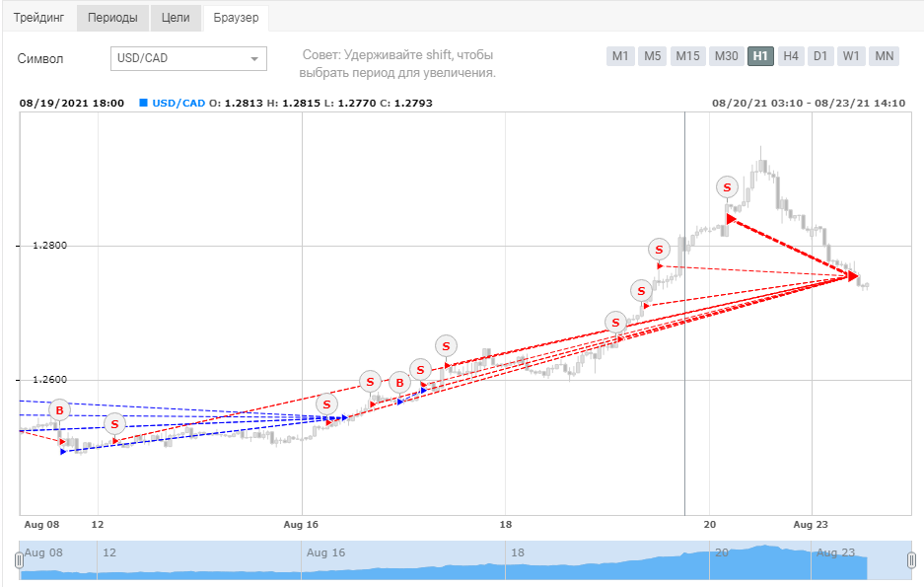Click the S marker near Aug 16

(x=327, y=404)
